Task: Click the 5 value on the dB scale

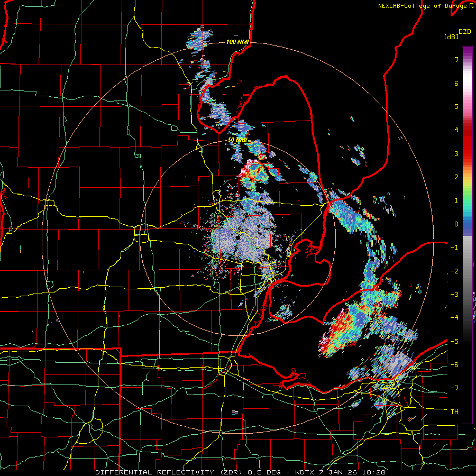Action: coord(456,106)
